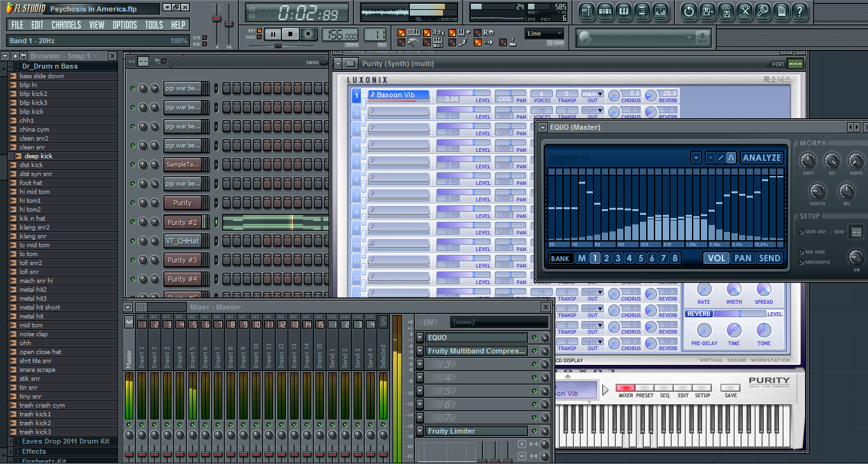Viewport: 868px width, 464px height.
Task: Click the Save new version icon
Action: click(707, 11)
